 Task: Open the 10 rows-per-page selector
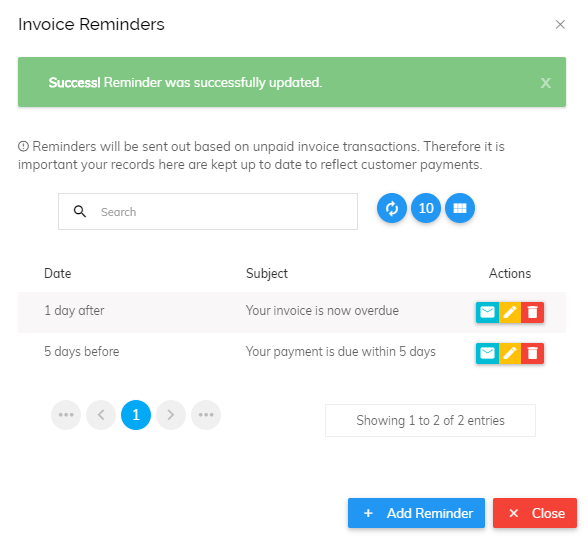[x=426, y=208]
